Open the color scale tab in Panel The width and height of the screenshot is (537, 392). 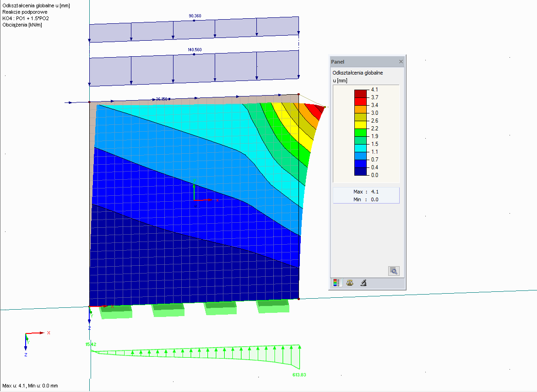point(336,283)
